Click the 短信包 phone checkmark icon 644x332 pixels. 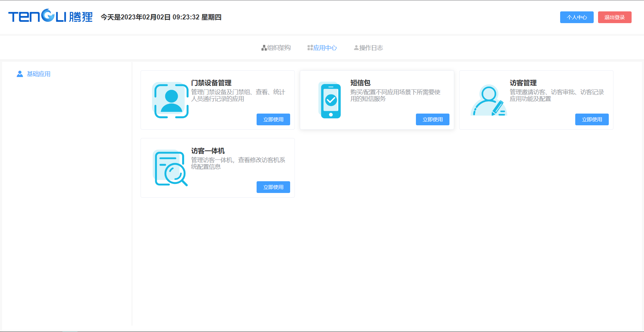click(x=330, y=100)
